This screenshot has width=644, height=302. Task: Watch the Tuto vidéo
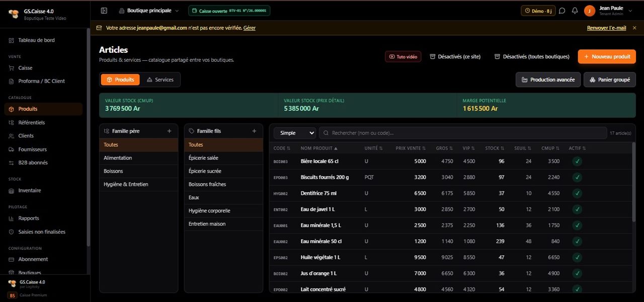pos(404,57)
